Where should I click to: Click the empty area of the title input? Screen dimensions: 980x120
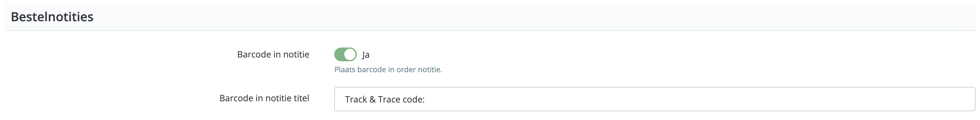click(x=700, y=99)
